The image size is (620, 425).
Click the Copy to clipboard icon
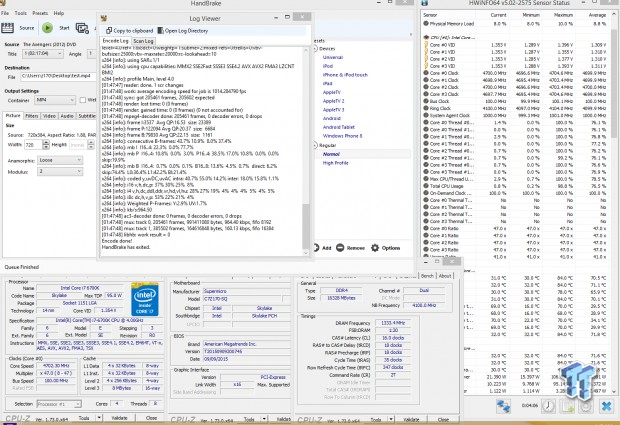coord(109,30)
